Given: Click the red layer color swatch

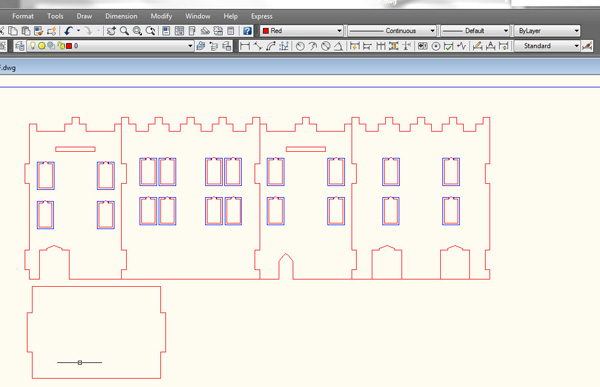Looking at the screenshot, I should coord(69,46).
